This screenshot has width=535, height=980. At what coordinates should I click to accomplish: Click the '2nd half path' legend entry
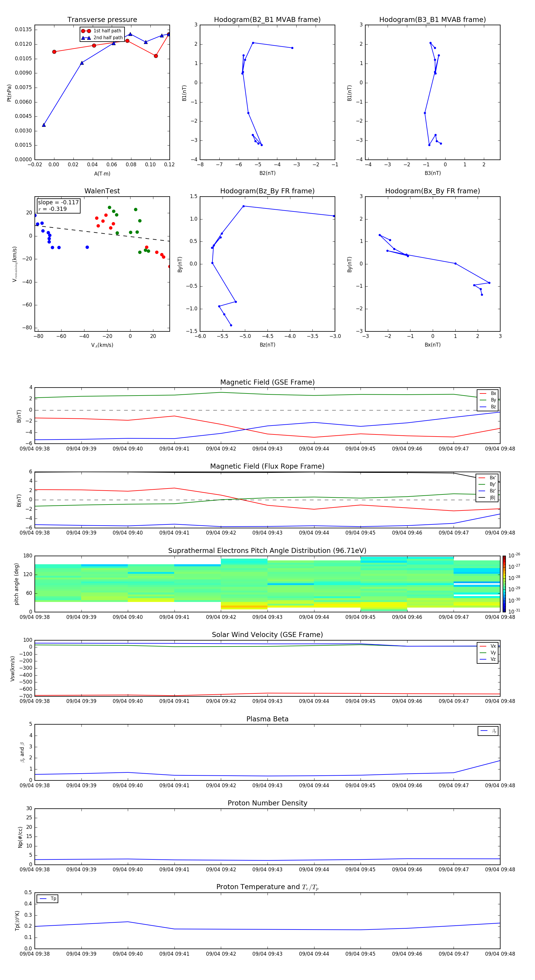point(103,38)
